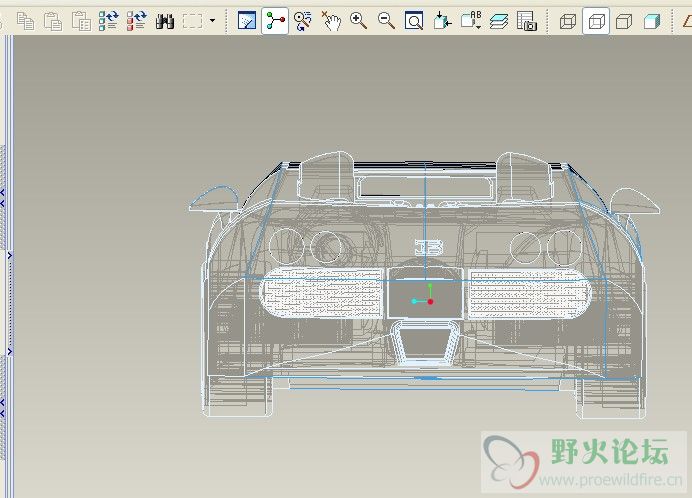This screenshot has height=498, width=692.
Task: Switch display to Hidden Line mode
Action: point(596,21)
